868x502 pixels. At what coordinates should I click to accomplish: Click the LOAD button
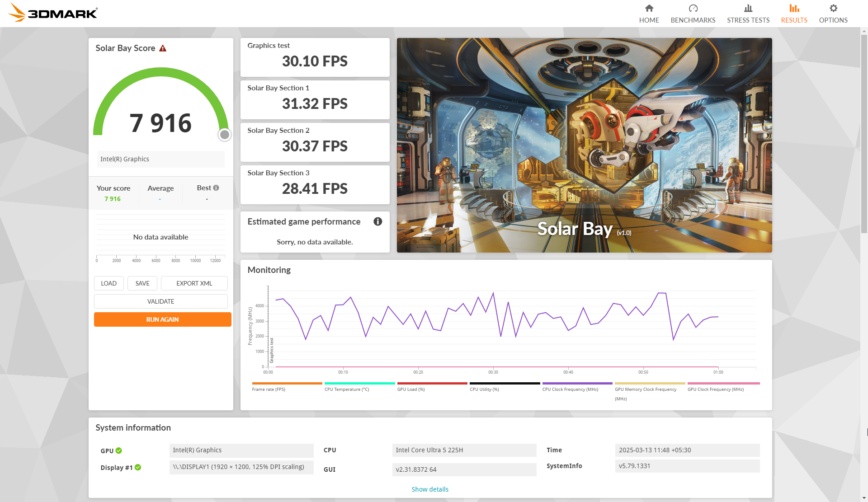[x=108, y=283]
